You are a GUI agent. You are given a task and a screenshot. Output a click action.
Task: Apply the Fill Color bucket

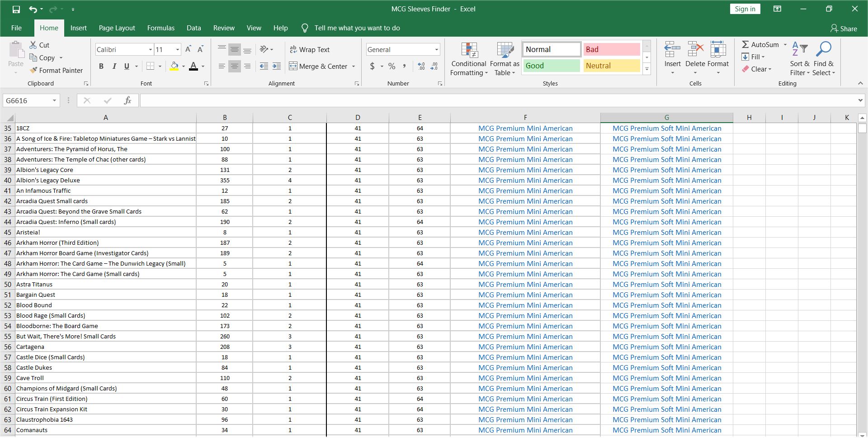(x=174, y=66)
